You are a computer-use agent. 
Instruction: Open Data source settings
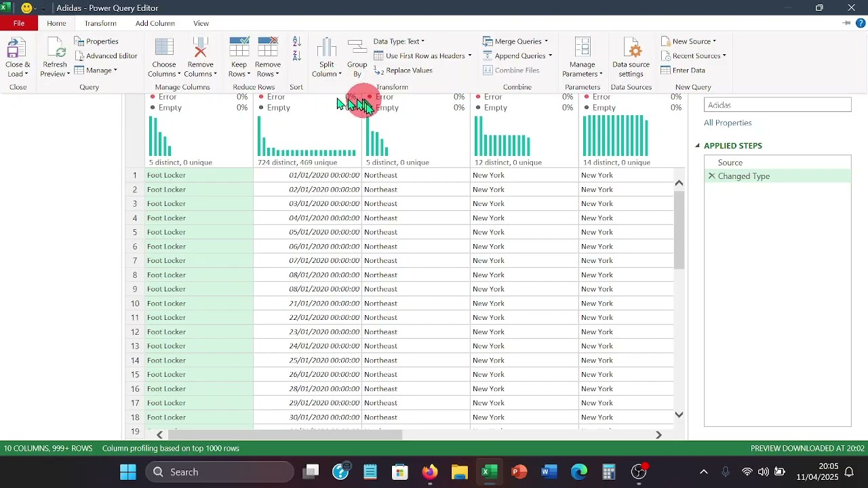(631, 58)
